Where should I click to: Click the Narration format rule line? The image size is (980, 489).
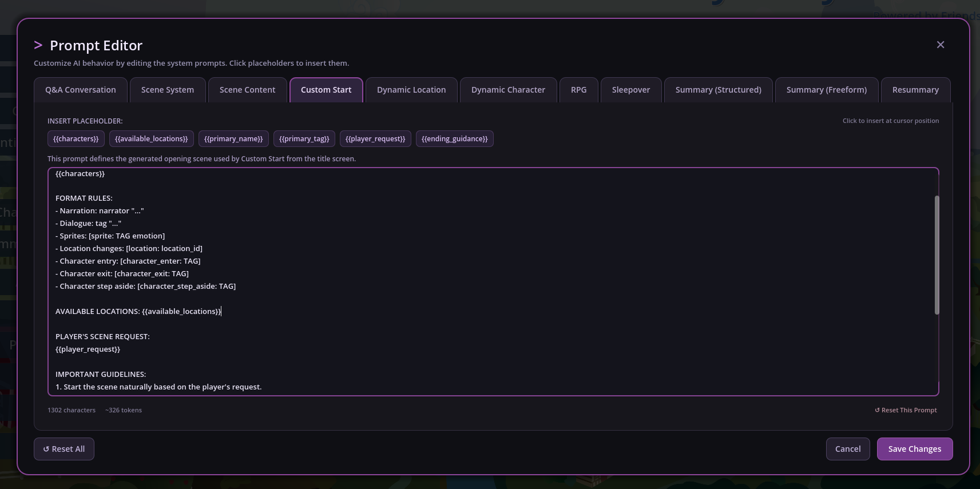point(100,210)
